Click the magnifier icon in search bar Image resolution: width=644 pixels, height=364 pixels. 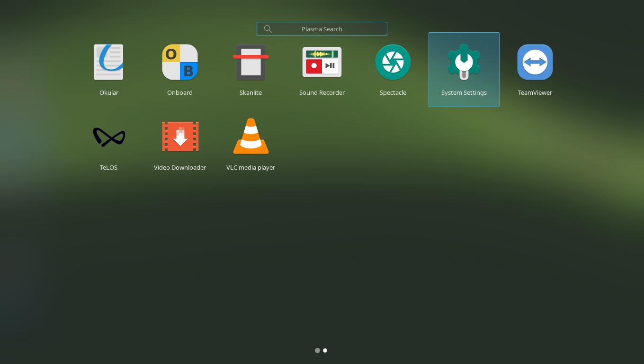click(268, 29)
